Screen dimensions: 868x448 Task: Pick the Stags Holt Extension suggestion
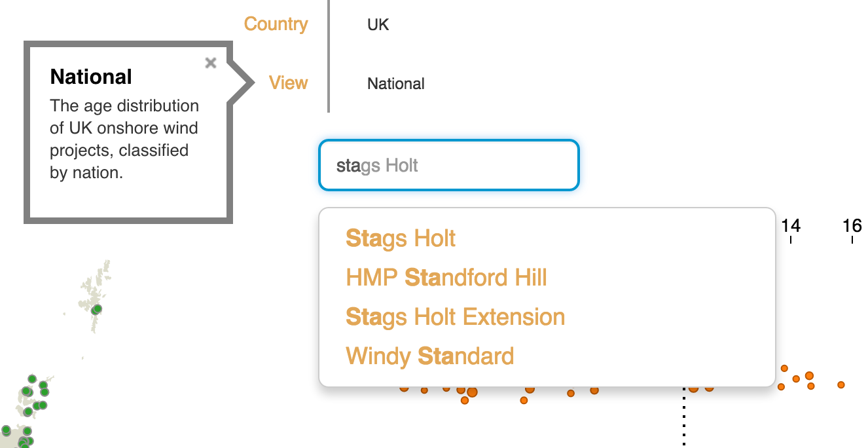coord(455,317)
